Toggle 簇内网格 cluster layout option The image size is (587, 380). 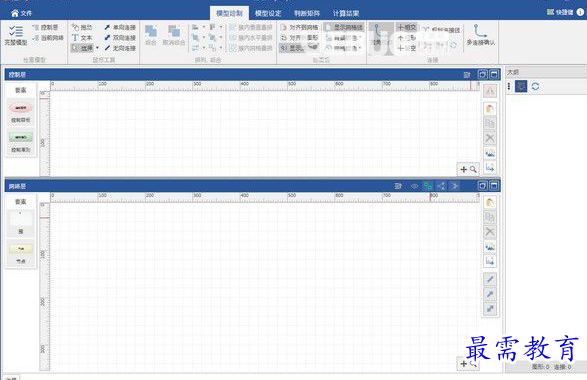click(x=251, y=48)
